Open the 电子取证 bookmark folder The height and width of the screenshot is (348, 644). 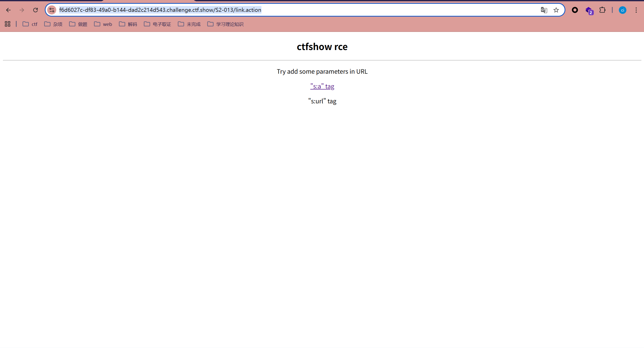coord(158,24)
